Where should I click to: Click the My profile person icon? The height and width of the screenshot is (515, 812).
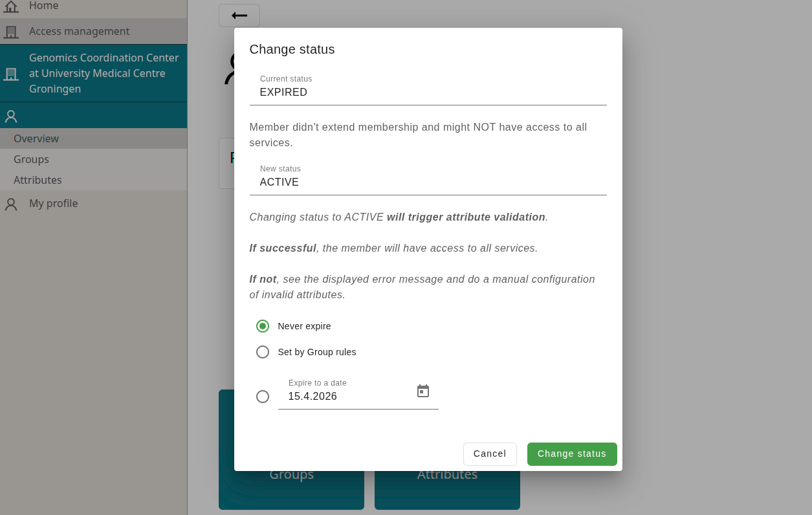[11, 204]
